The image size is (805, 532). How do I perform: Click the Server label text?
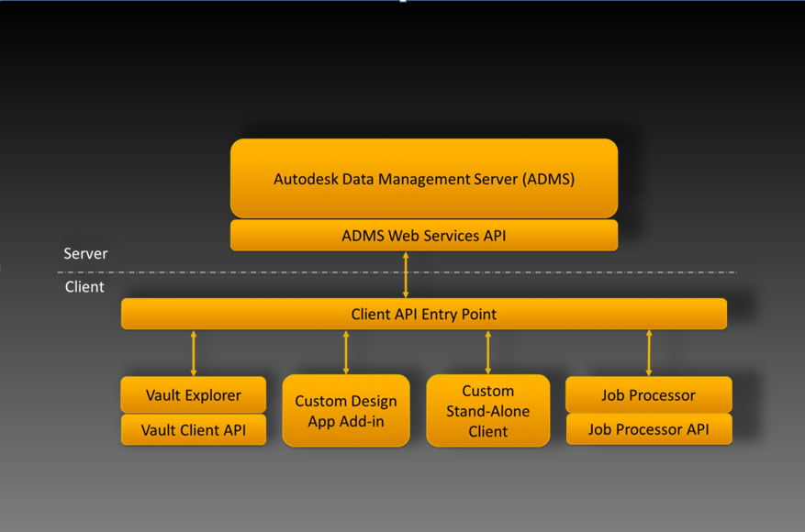point(85,253)
